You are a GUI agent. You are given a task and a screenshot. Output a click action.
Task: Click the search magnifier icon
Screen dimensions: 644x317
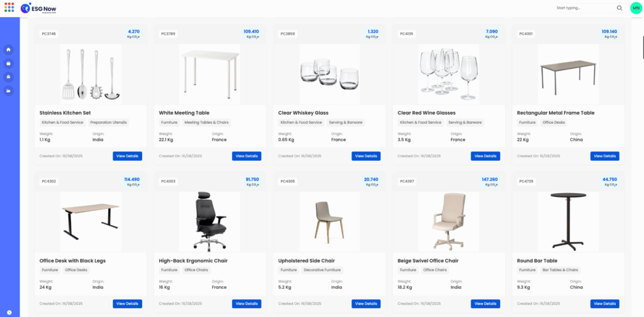coord(619,8)
